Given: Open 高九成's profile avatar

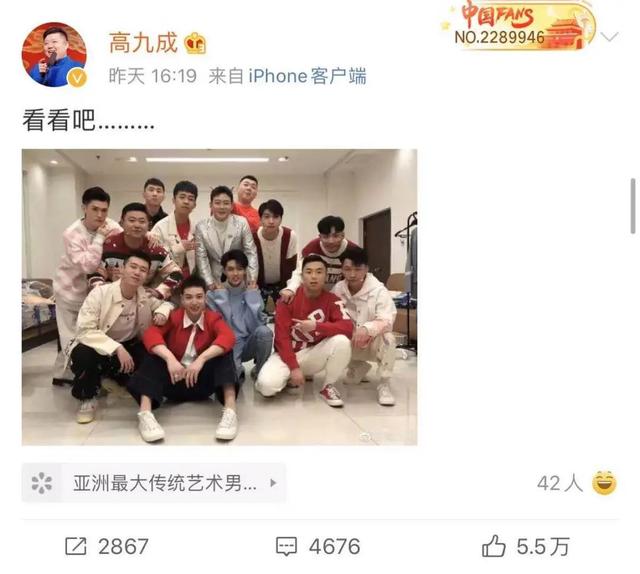Looking at the screenshot, I should pyautogui.click(x=54, y=54).
